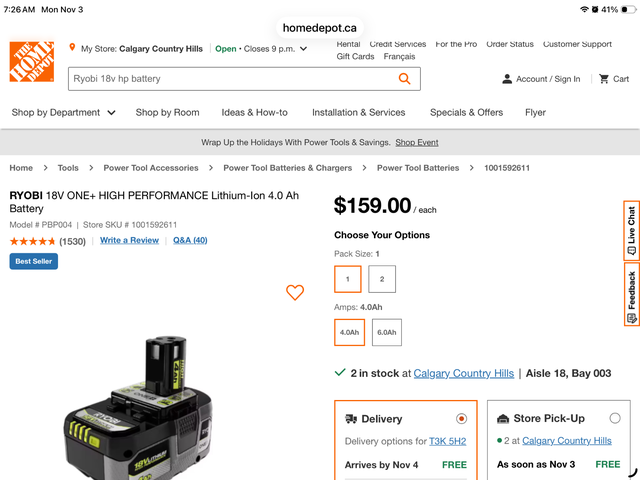Select the 6.0Ah amps option
The height and width of the screenshot is (480, 640).
[x=387, y=332]
